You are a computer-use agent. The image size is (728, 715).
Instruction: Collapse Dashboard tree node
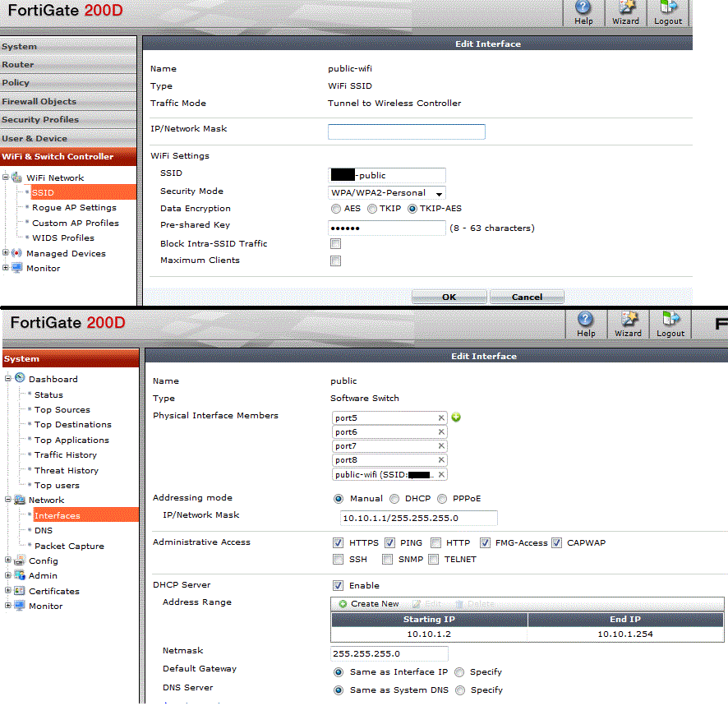click(x=8, y=378)
